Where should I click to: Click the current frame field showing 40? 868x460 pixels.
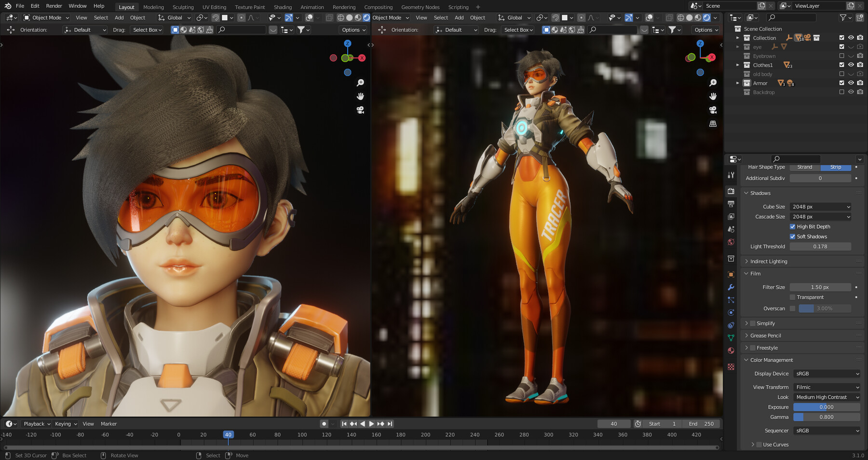pyautogui.click(x=614, y=424)
